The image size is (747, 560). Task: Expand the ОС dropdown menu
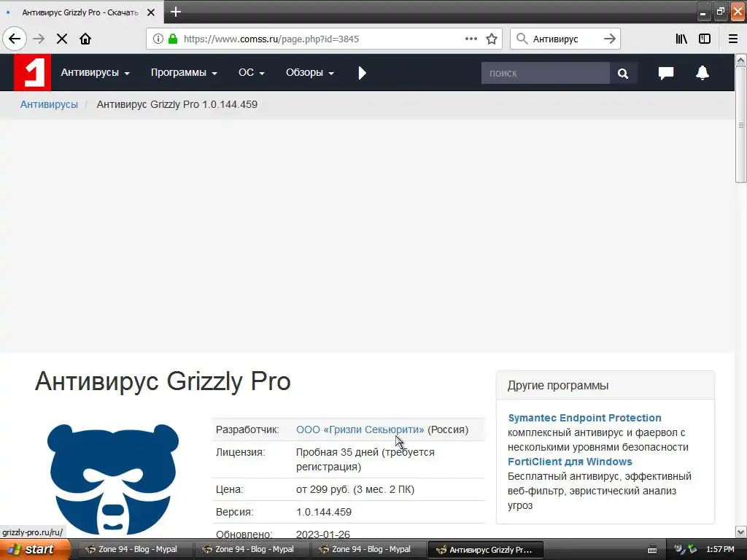pyautogui.click(x=252, y=72)
